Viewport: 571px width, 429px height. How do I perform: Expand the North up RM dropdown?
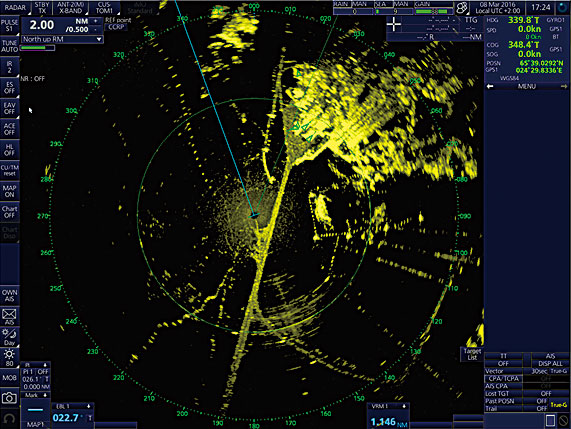coord(62,39)
